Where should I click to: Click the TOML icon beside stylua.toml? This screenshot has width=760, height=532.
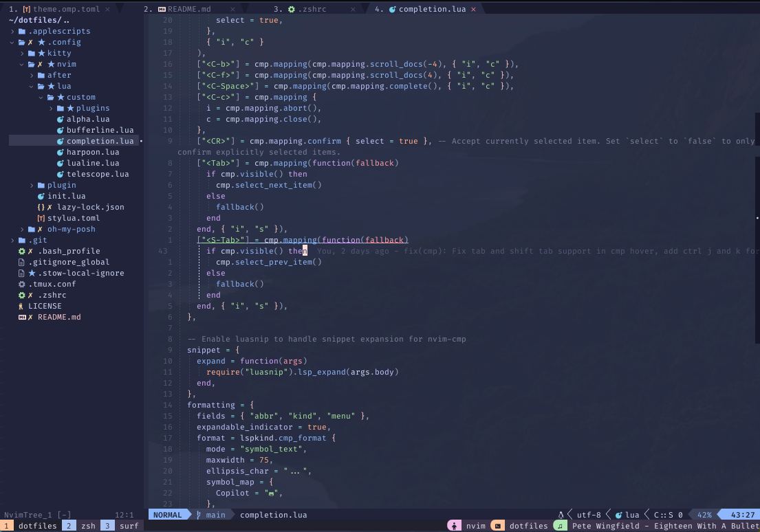click(41, 218)
